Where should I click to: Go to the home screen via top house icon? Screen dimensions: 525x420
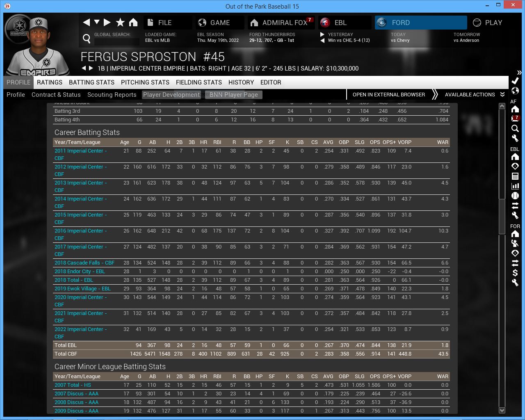point(133,23)
